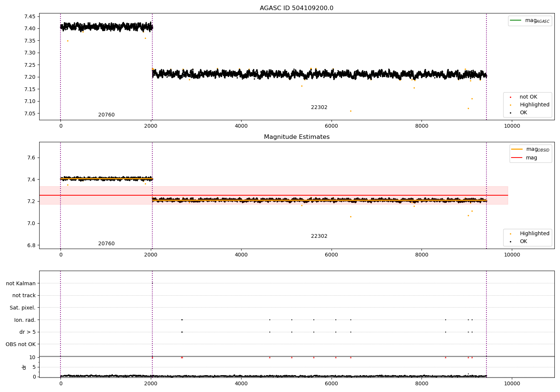This screenshot has width=560, height=392.
Task: Click the 'not Kalman' row label
Action: (x=21, y=283)
